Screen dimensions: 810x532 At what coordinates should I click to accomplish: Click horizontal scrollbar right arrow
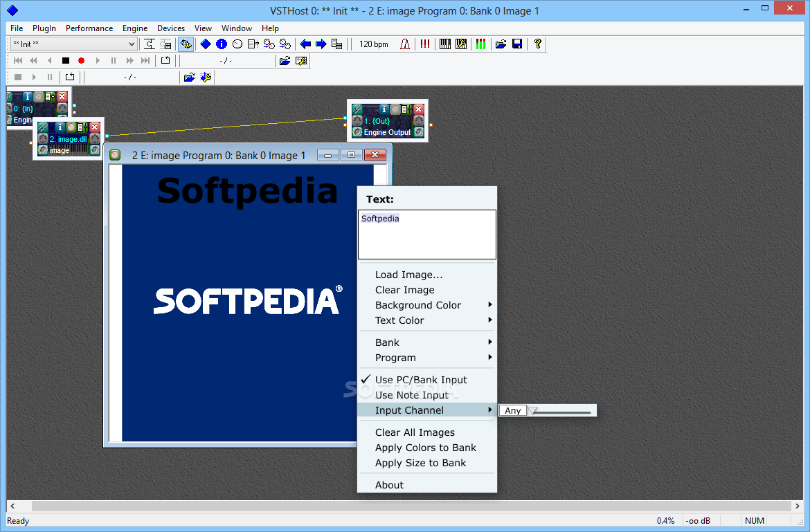point(797,506)
